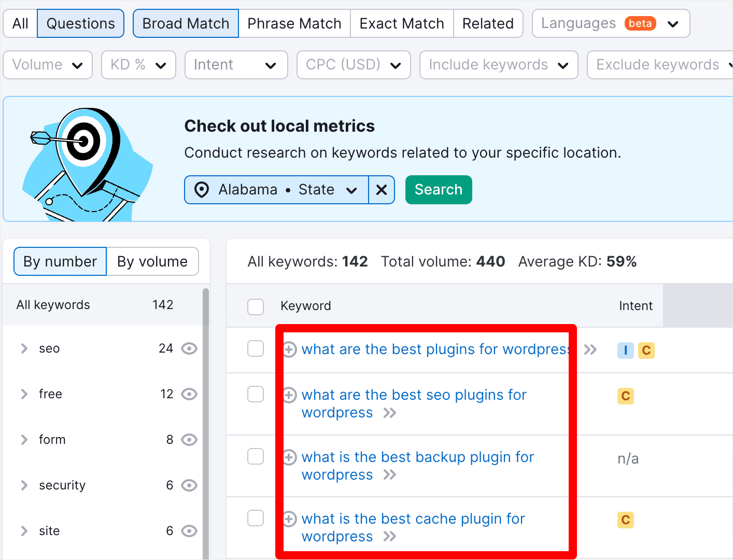Clear the Alabama location with the X
Viewport: 733px width, 560px height.
tap(382, 190)
